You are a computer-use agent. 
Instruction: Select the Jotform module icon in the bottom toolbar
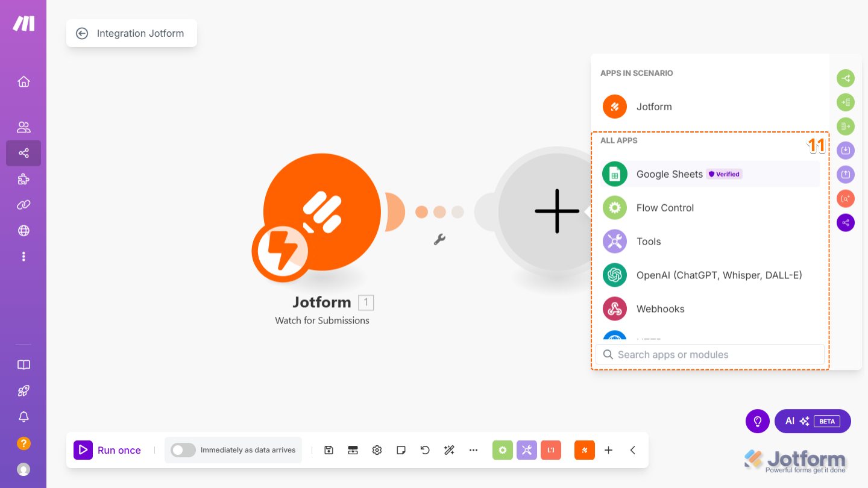584,450
